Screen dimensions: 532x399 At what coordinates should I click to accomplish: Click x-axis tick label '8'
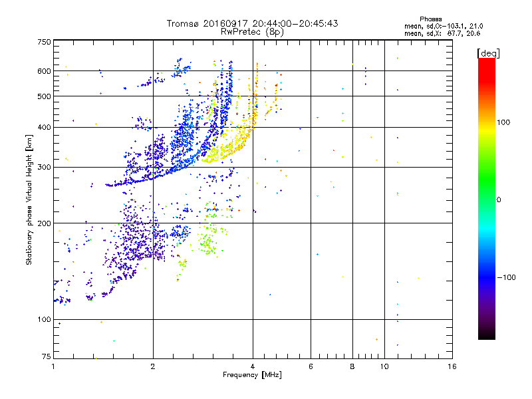pyautogui.click(x=352, y=366)
